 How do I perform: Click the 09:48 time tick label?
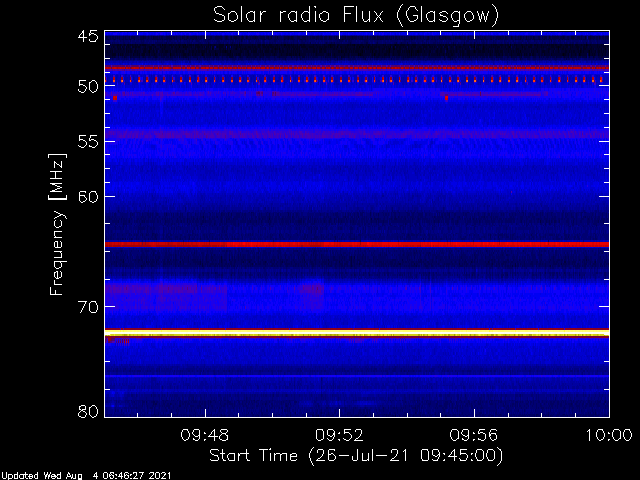205,436
